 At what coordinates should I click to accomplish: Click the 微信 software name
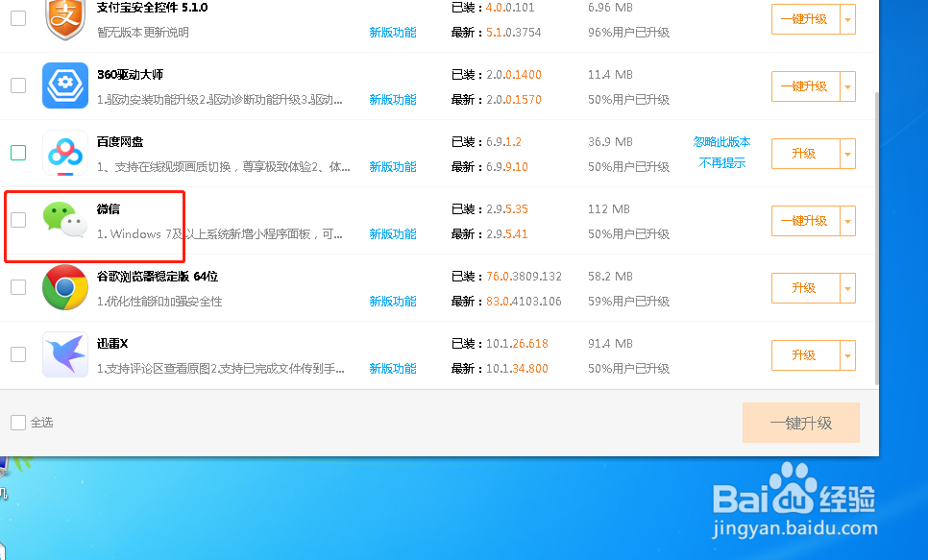tap(109, 209)
